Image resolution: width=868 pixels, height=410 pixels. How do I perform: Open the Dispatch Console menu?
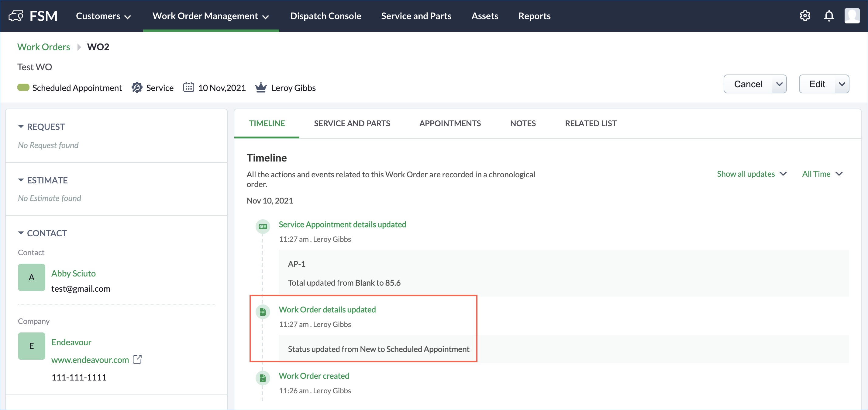click(x=325, y=16)
